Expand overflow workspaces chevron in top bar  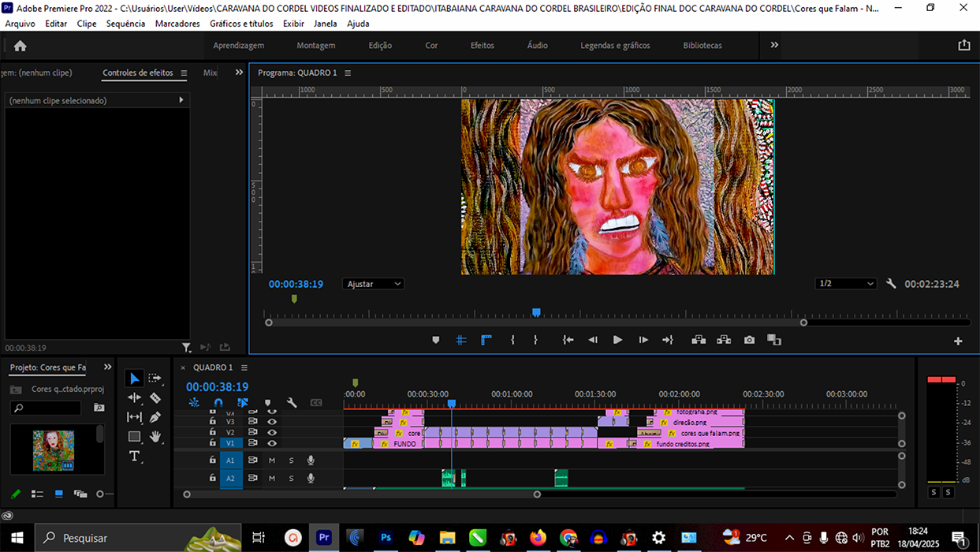[x=774, y=45]
